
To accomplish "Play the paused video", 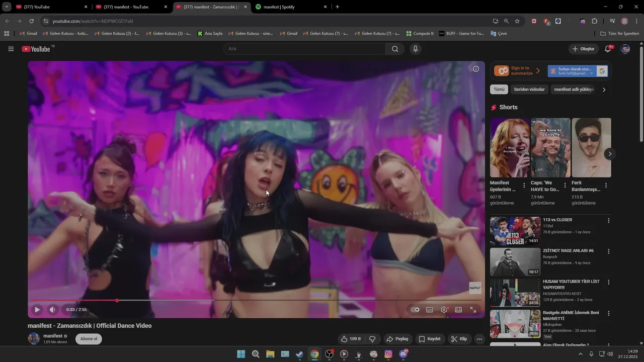I will coord(37,310).
